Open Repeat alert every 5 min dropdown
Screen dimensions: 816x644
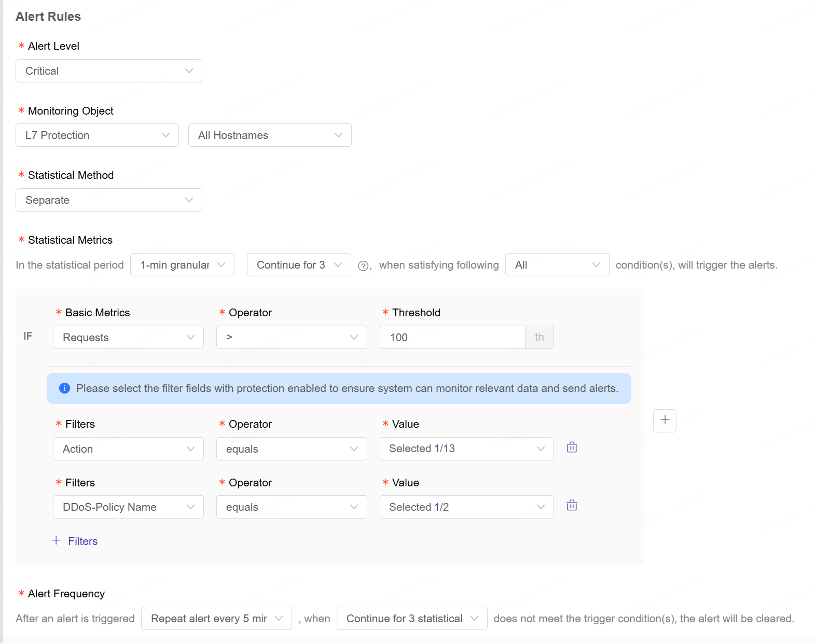[216, 619]
